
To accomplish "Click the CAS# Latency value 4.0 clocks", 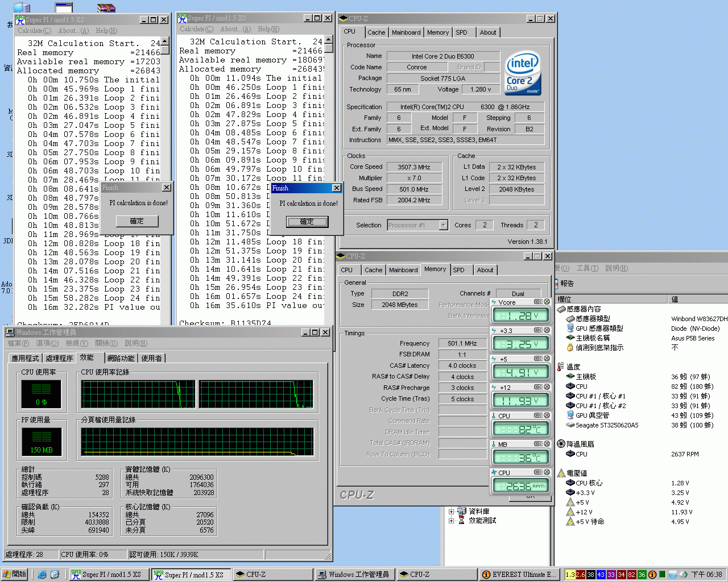I will point(462,365).
